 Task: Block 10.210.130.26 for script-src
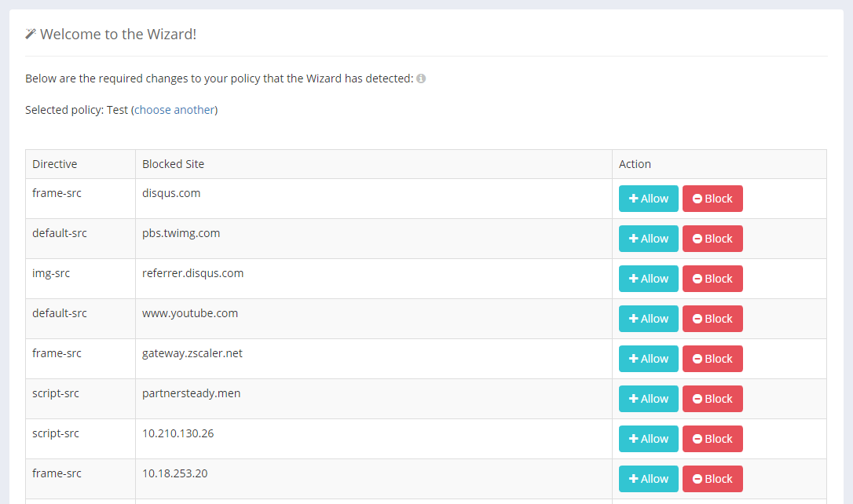(x=712, y=439)
